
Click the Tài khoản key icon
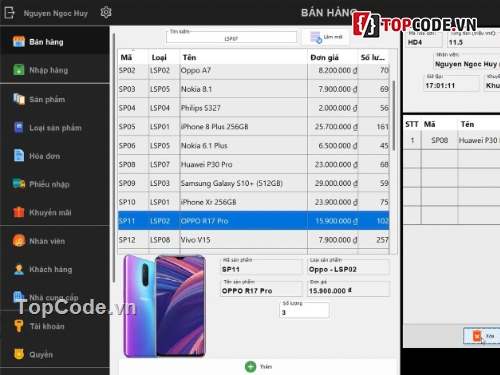coord(19,326)
